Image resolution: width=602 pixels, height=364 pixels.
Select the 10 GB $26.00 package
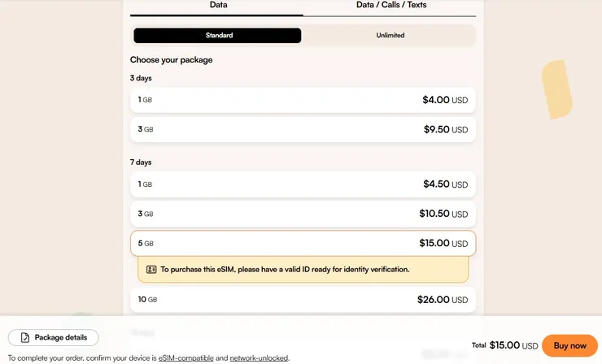click(303, 300)
